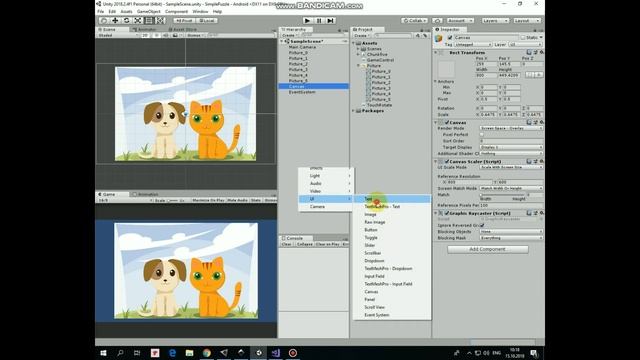Open Blocking Mask dropdown

click(x=511, y=238)
